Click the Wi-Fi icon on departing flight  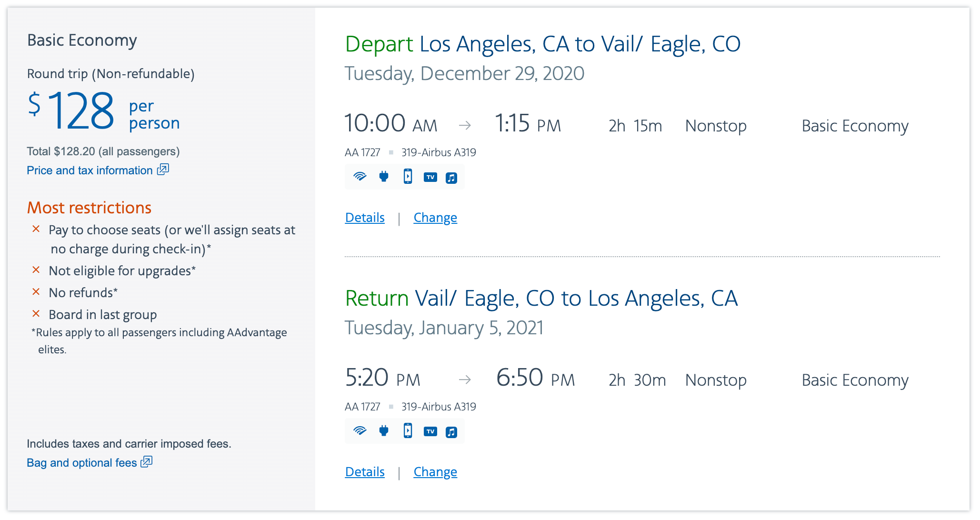tap(360, 177)
